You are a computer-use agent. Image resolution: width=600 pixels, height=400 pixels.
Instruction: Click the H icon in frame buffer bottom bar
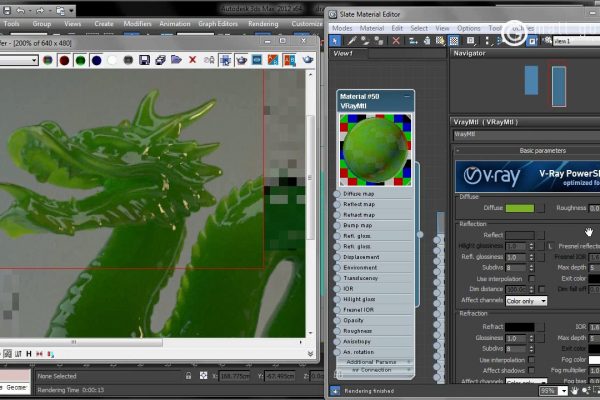tap(29, 354)
